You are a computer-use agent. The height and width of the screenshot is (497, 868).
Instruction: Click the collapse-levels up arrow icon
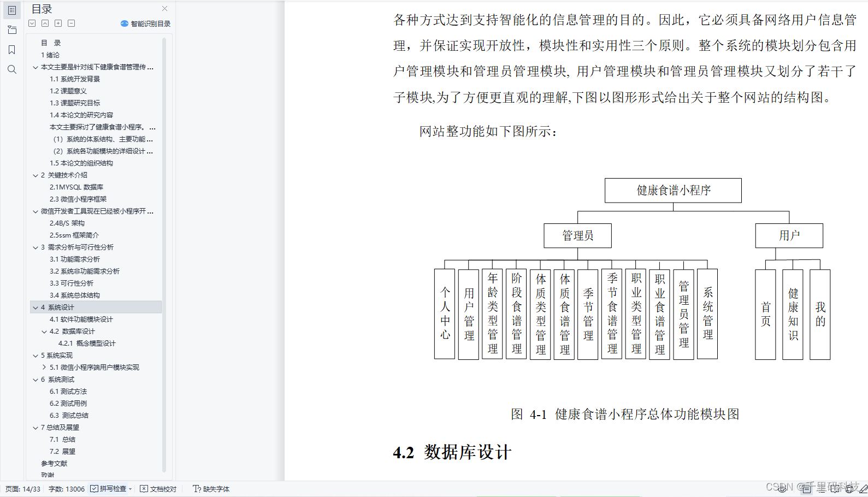tap(45, 23)
